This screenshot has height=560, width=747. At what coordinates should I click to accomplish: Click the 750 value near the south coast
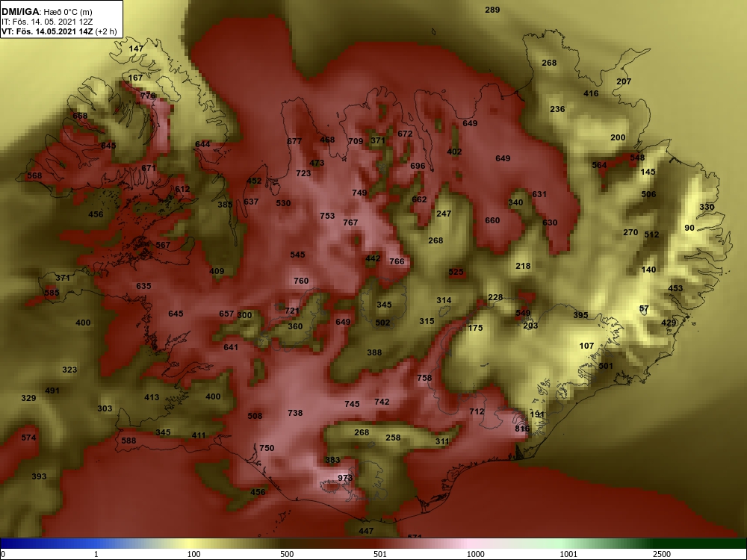pos(267,448)
